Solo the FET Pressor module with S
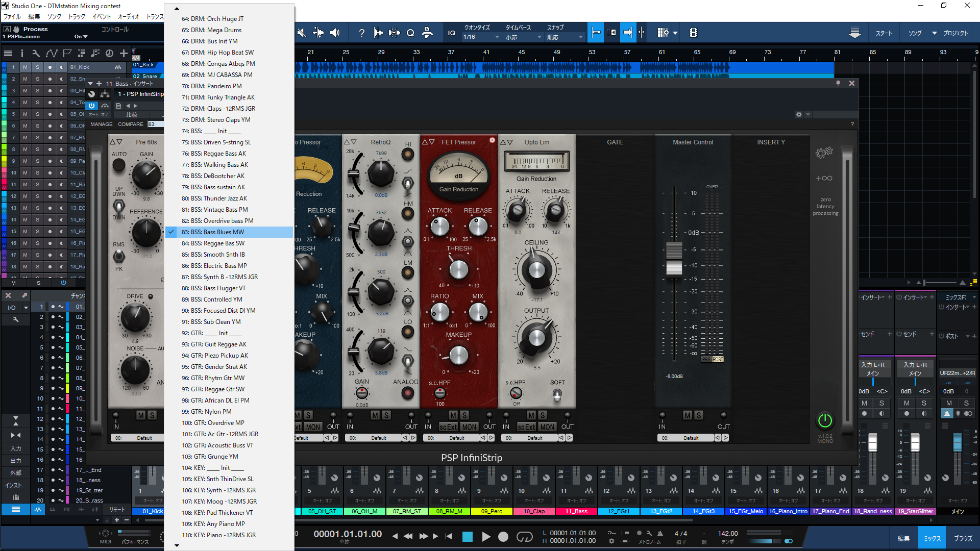 [464, 415]
